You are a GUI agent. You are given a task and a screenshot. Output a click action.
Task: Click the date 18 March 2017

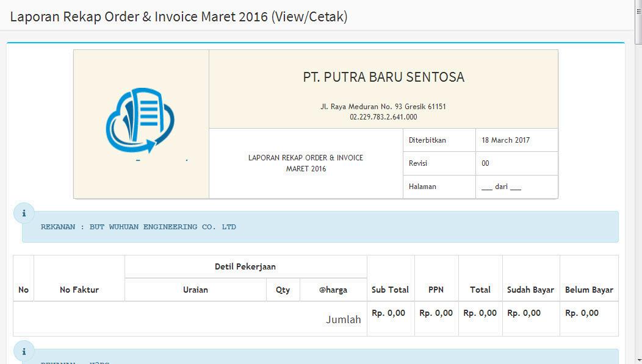[506, 140]
